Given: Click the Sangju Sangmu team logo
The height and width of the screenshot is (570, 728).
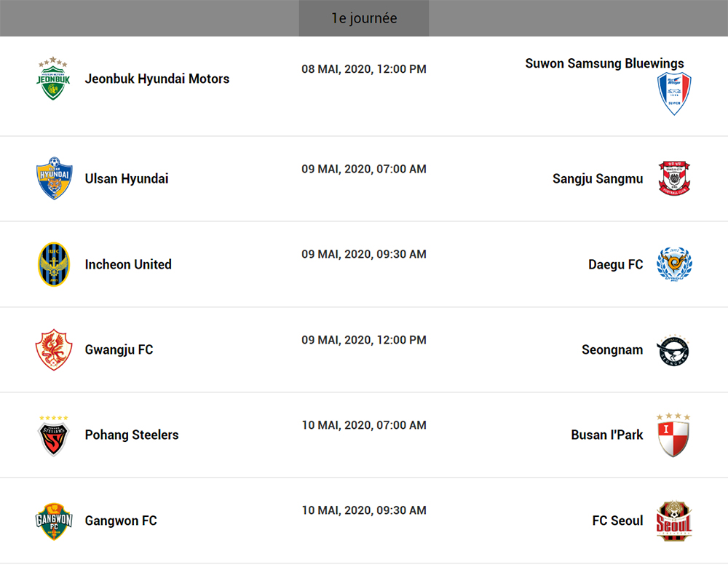Looking at the screenshot, I should (x=674, y=178).
